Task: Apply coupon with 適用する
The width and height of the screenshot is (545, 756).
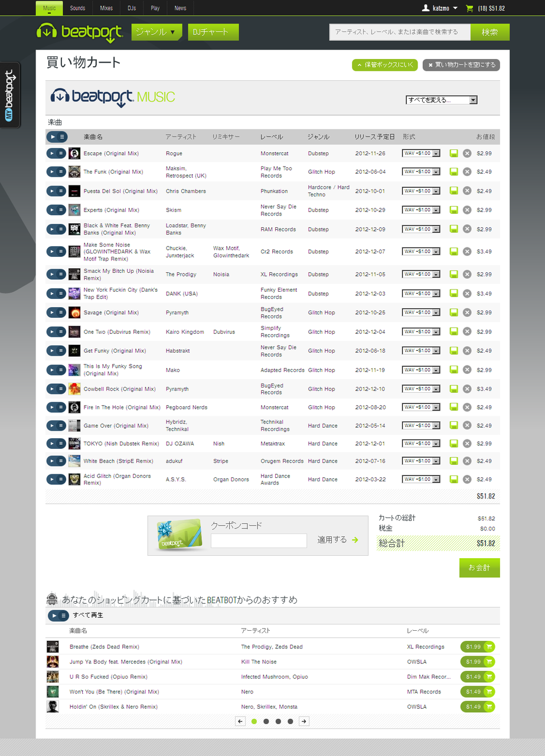Action: (x=338, y=540)
